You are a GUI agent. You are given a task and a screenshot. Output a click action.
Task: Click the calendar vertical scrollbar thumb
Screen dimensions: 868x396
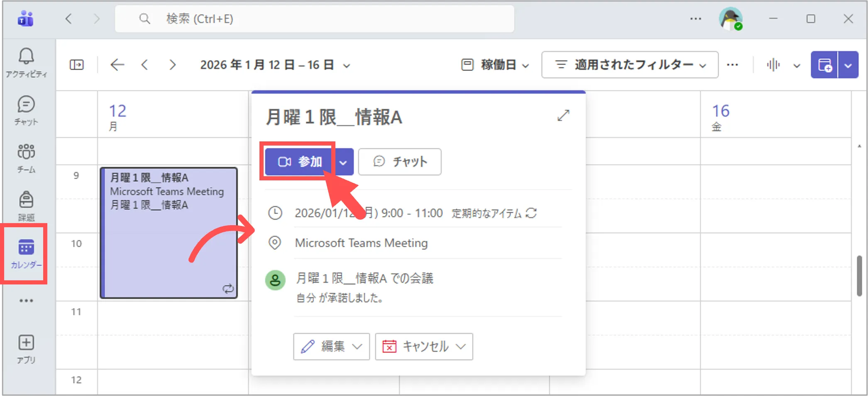click(859, 276)
